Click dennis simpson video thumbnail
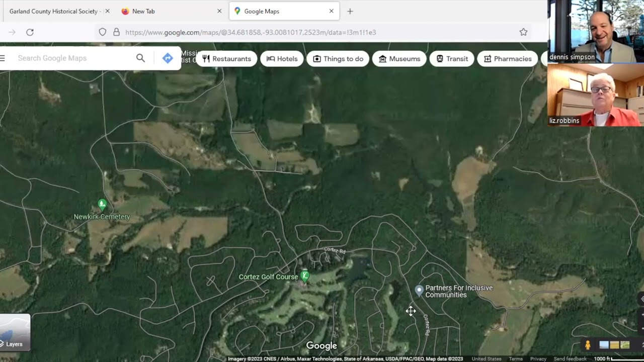Viewport: 644px width, 362px height. click(x=596, y=31)
